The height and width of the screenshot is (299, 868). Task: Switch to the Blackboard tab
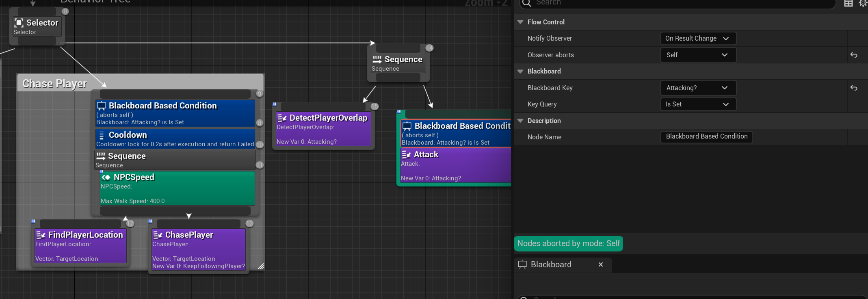(x=551, y=264)
